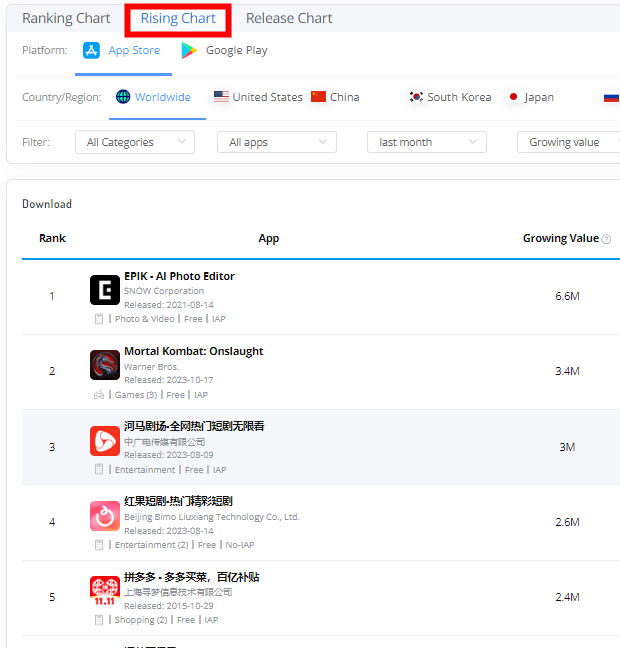Click the App Store logo icon

tap(91, 50)
